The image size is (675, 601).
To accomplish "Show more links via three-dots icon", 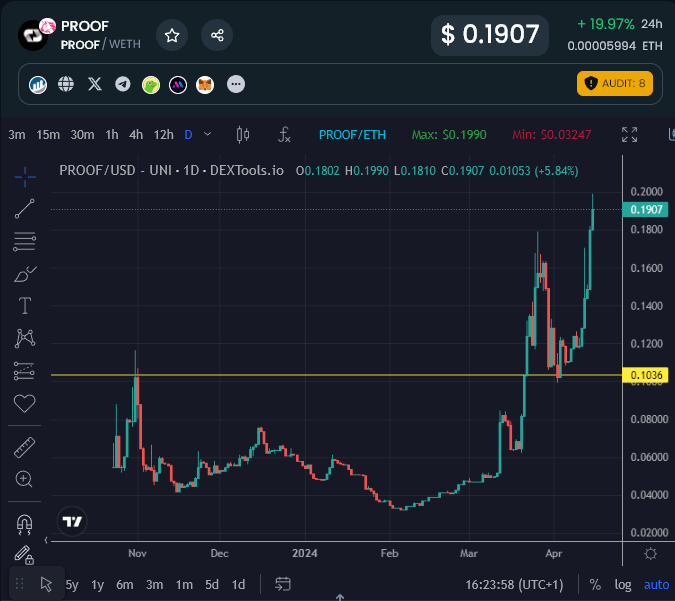I will (x=236, y=84).
